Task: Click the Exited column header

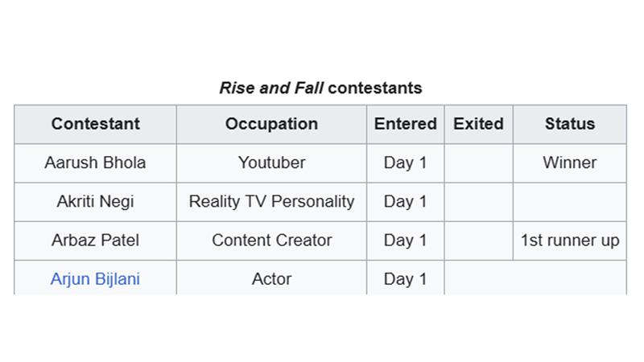Action: tap(478, 124)
